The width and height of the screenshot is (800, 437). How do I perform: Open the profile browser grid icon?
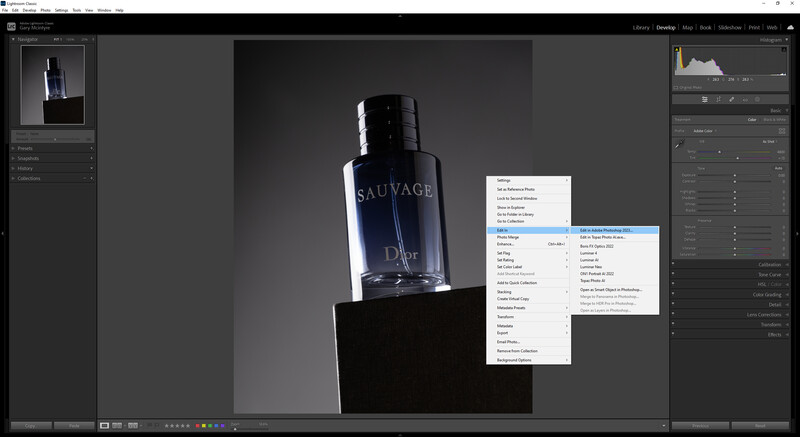click(x=782, y=131)
